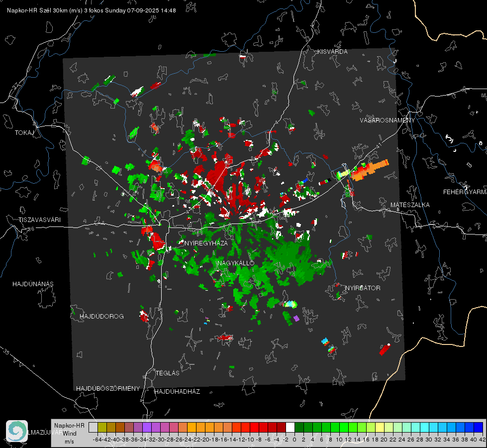Click the white swatch between -2 and 0
The image size is (487, 448).
290,427
